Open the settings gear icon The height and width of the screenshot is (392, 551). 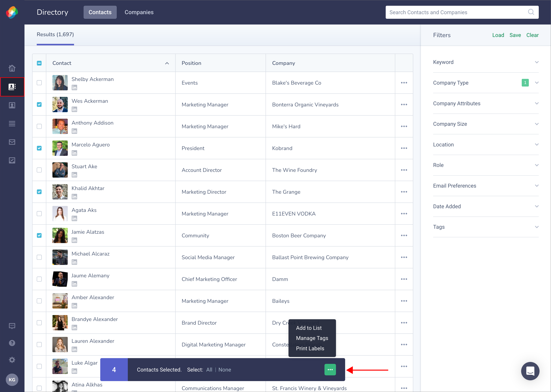[12, 360]
